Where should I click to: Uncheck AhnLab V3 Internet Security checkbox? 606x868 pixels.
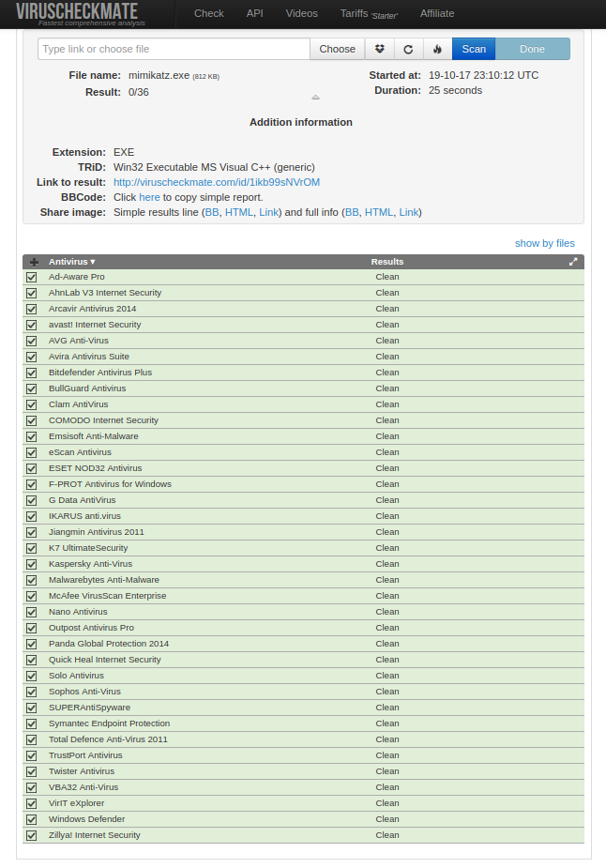(x=32, y=294)
